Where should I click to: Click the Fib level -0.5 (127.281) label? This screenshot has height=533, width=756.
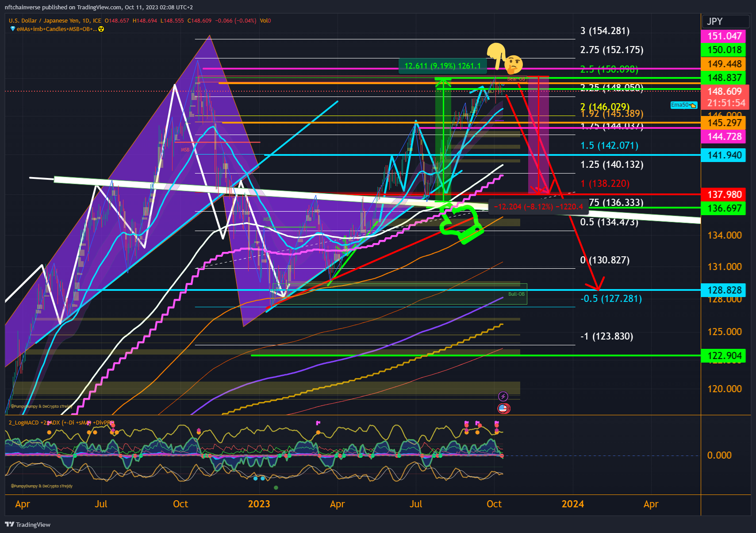tap(611, 298)
